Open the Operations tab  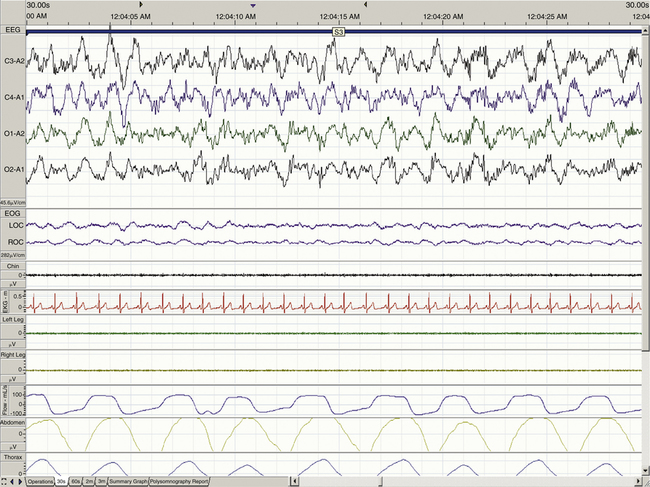40,481
